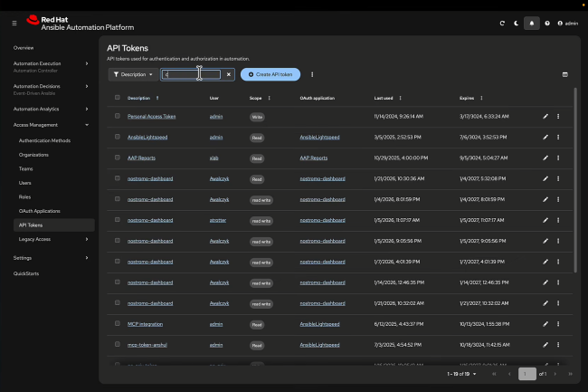
Task: Focus the description filter input field
Action: 191,74
